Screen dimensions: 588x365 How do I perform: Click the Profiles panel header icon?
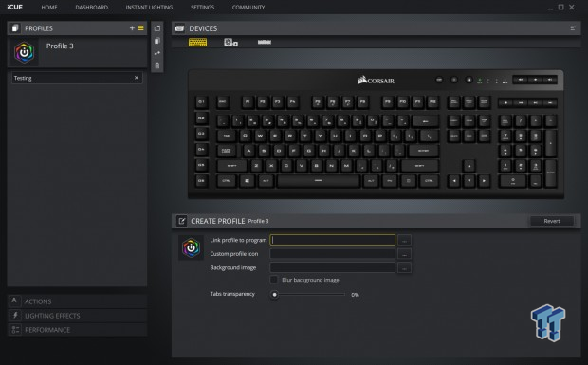click(x=15, y=28)
